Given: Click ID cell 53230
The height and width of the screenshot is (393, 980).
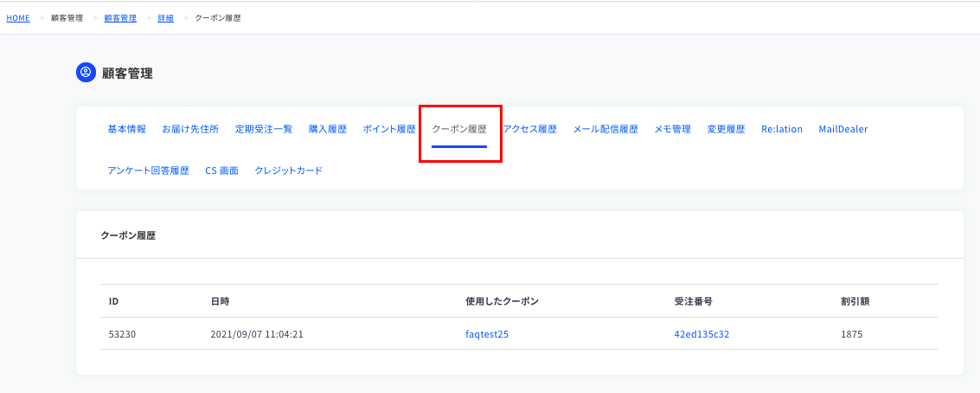Looking at the screenshot, I should [x=123, y=334].
